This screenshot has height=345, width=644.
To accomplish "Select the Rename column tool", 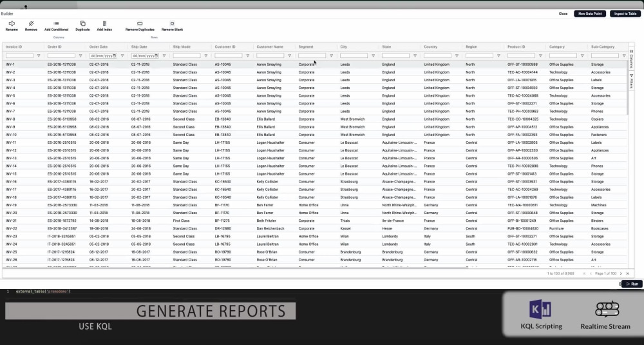I will 12,26.
